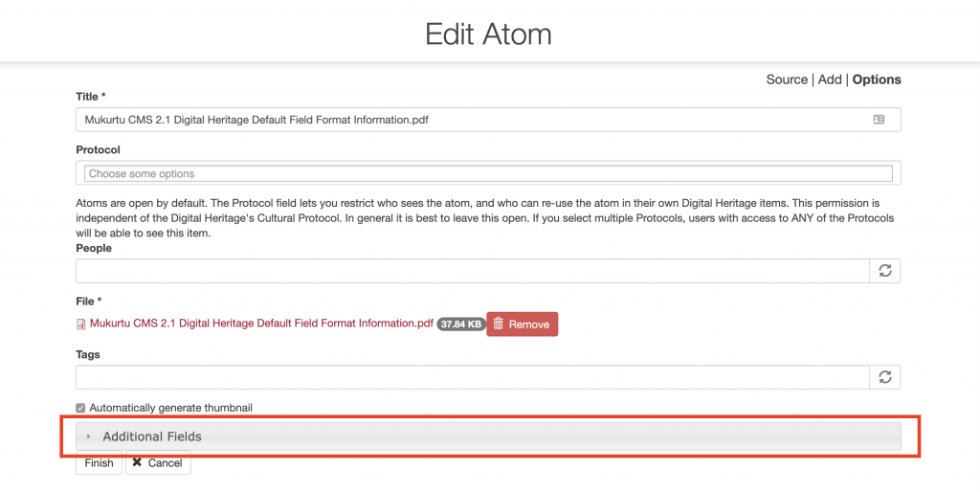The height and width of the screenshot is (492, 980).
Task: Click the Finish button
Action: coord(99,462)
